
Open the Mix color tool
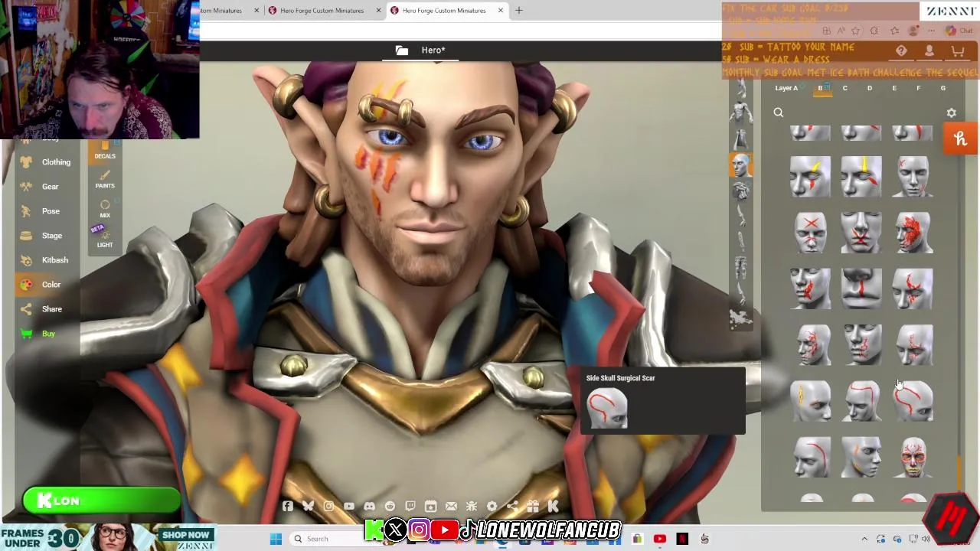click(105, 209)
